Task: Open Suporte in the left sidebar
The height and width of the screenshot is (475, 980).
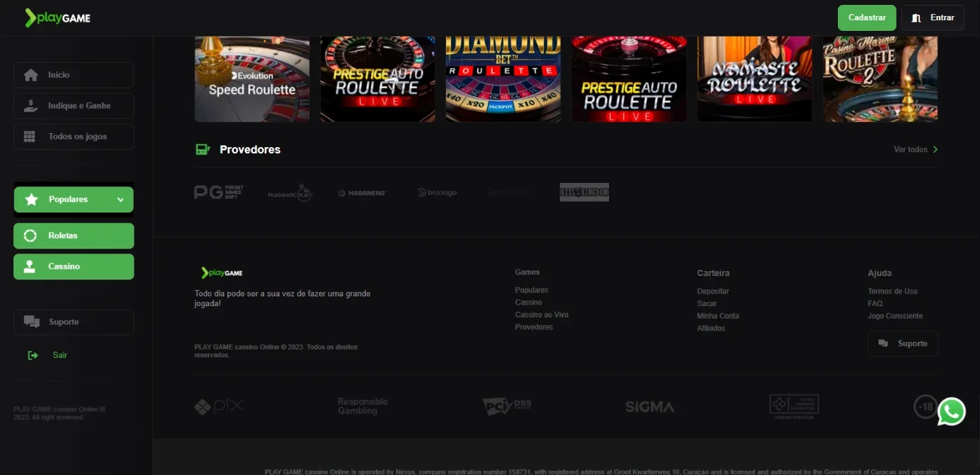Action: coord(73,322)
